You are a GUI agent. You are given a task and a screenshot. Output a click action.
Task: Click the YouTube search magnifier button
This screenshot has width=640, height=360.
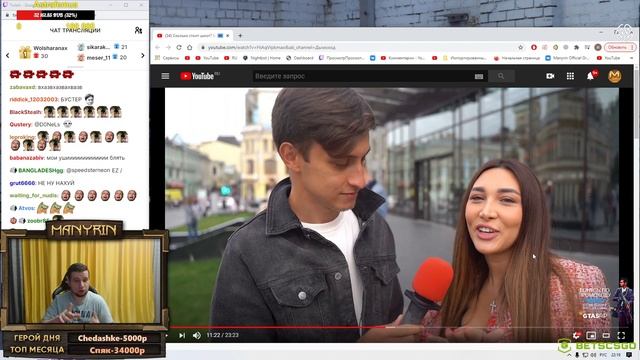501,76
